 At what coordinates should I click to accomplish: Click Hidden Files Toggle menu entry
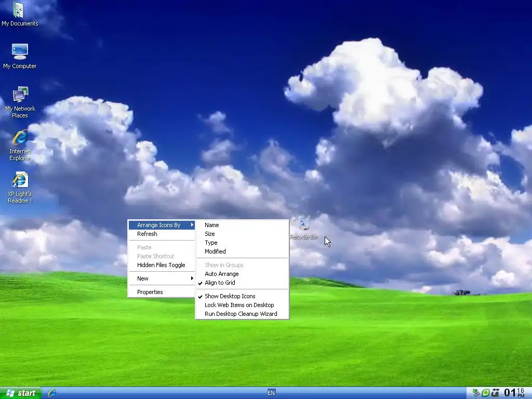162,265
